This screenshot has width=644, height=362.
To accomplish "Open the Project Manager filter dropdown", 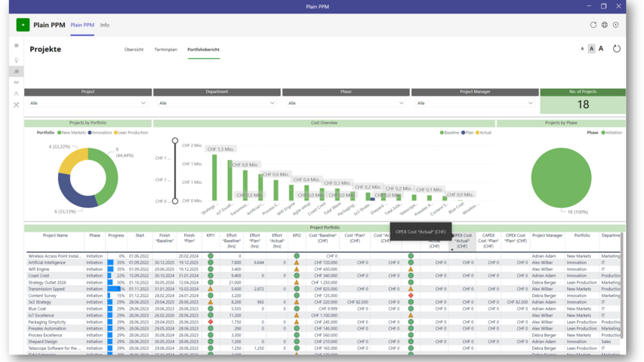I will pos(474,103).
